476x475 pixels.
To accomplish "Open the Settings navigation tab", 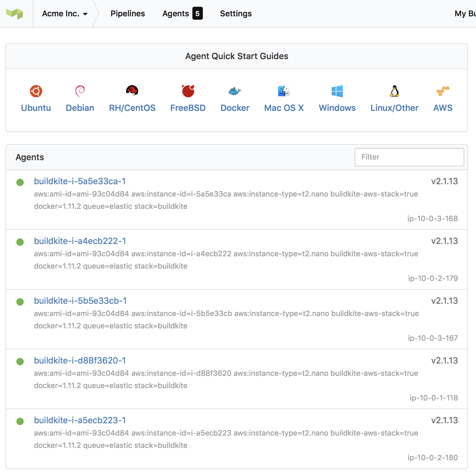I will (x=236, y=14).
